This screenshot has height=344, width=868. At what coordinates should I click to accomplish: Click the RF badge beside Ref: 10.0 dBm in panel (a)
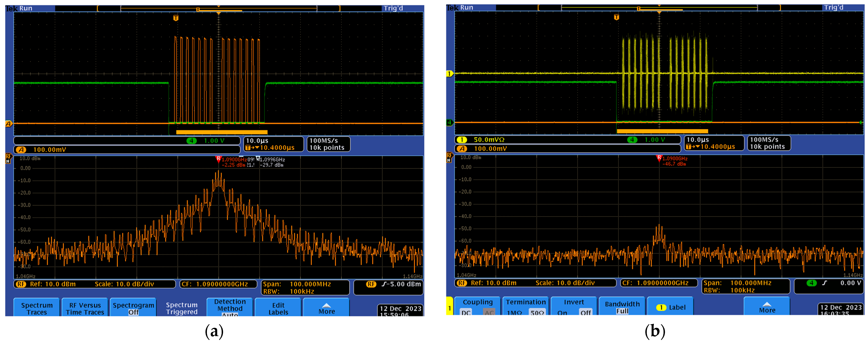21,284
